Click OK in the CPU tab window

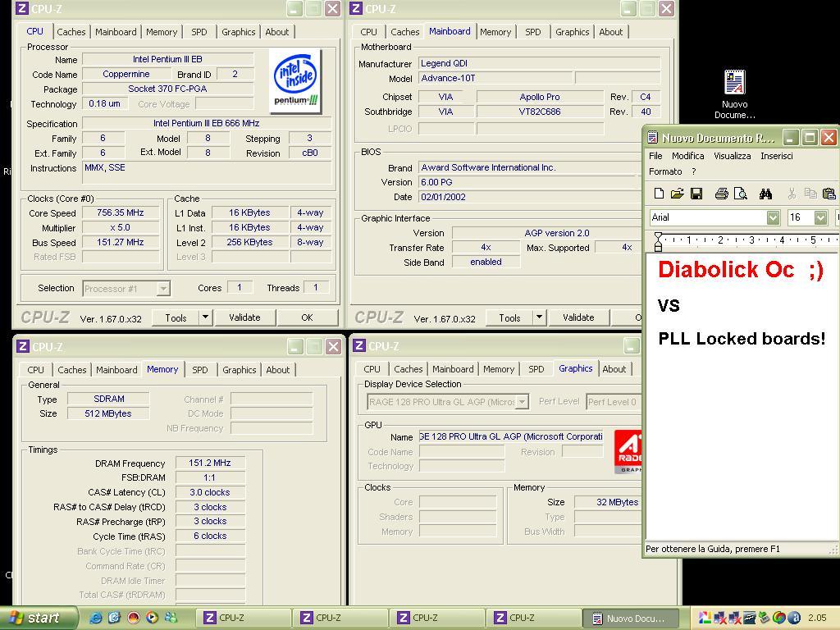[307, 317]
